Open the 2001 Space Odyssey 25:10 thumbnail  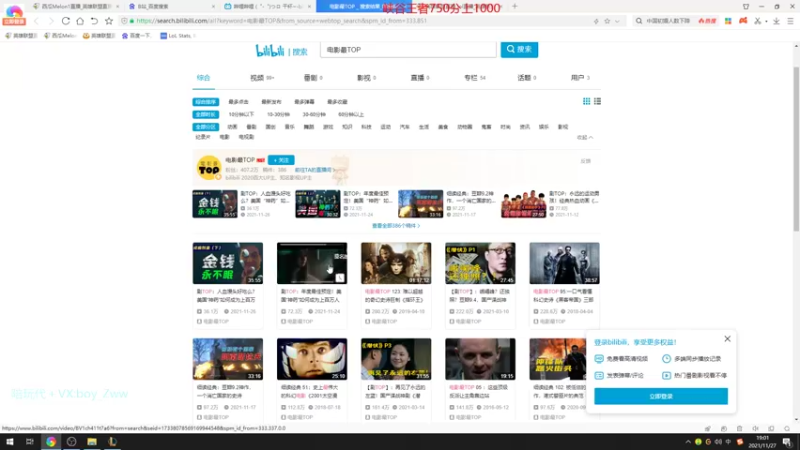312,359
